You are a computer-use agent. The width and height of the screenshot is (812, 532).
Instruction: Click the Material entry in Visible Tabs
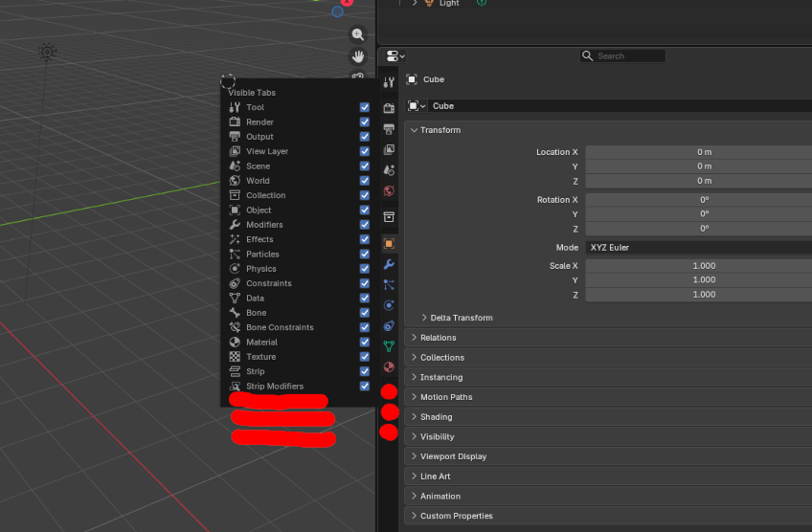tap(261, 343)
